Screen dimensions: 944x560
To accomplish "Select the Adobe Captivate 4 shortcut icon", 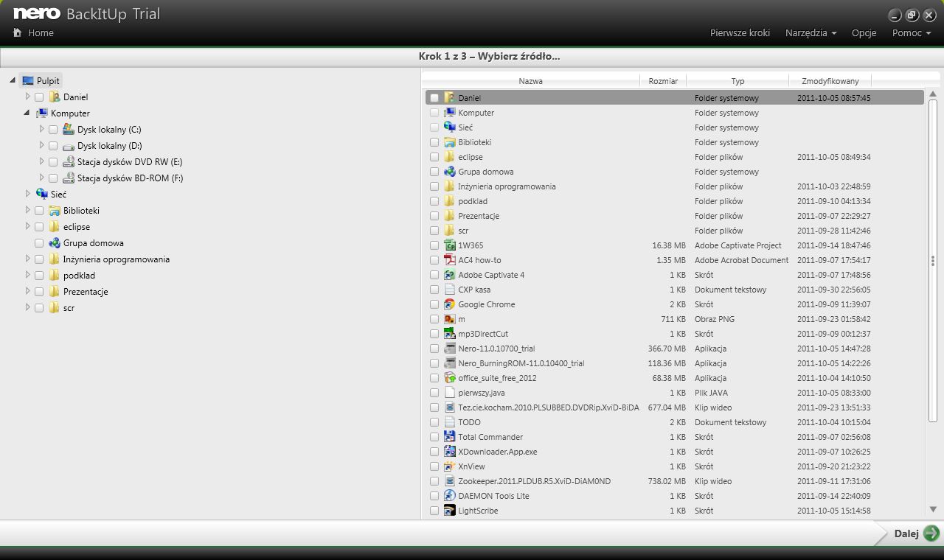I will coord(450,275).
